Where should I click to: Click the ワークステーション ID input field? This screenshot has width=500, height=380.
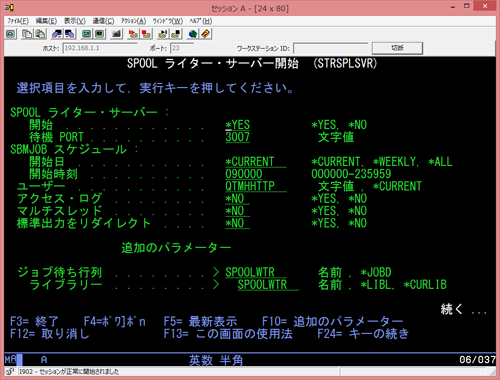pos(330,48)
